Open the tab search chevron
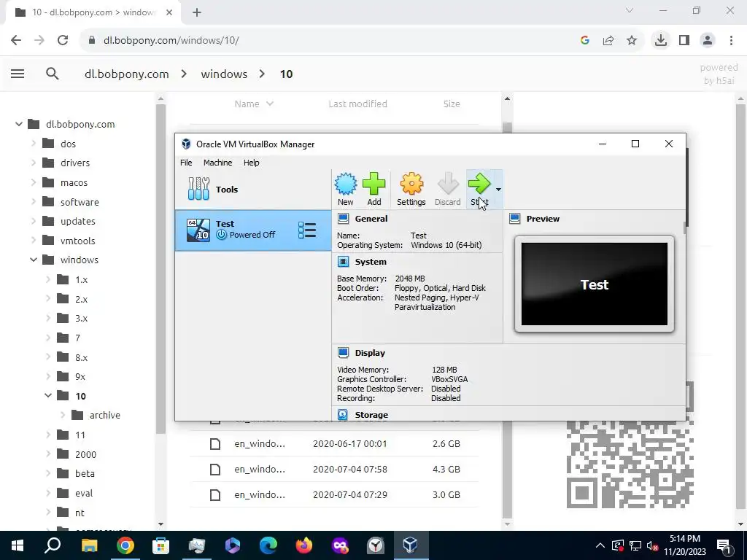This screenshot has width=747, height=560. click(630, 10)
